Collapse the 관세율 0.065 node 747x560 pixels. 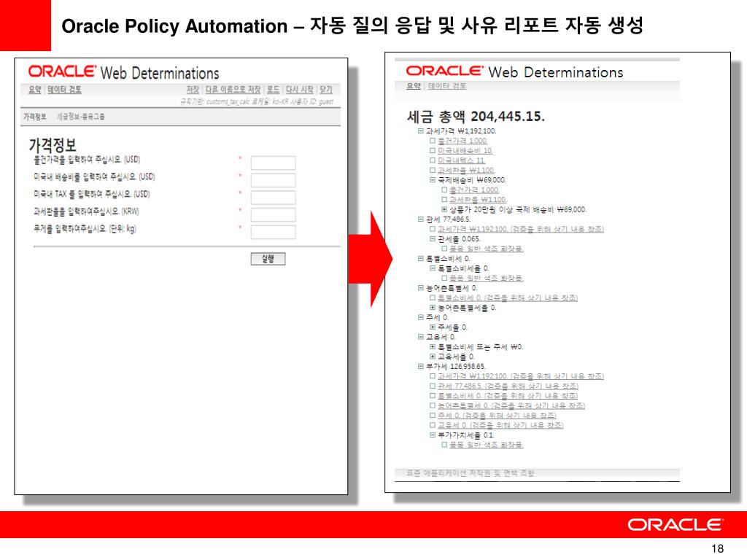(x=433, y=238)
